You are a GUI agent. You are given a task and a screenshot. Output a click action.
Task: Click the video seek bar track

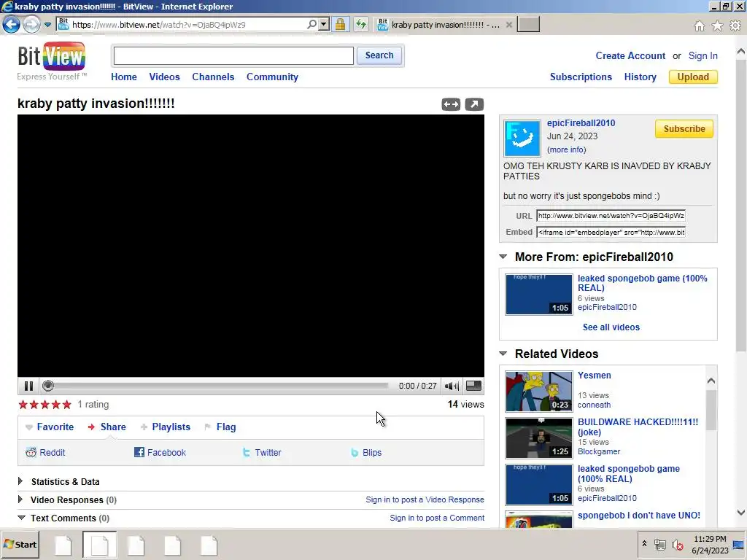tap(222, 386)
